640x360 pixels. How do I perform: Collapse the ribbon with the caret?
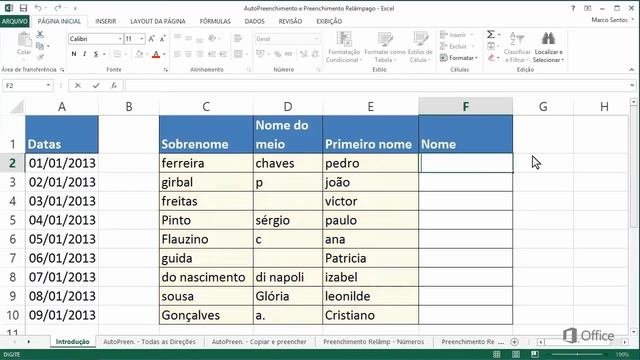pos(632,69)
